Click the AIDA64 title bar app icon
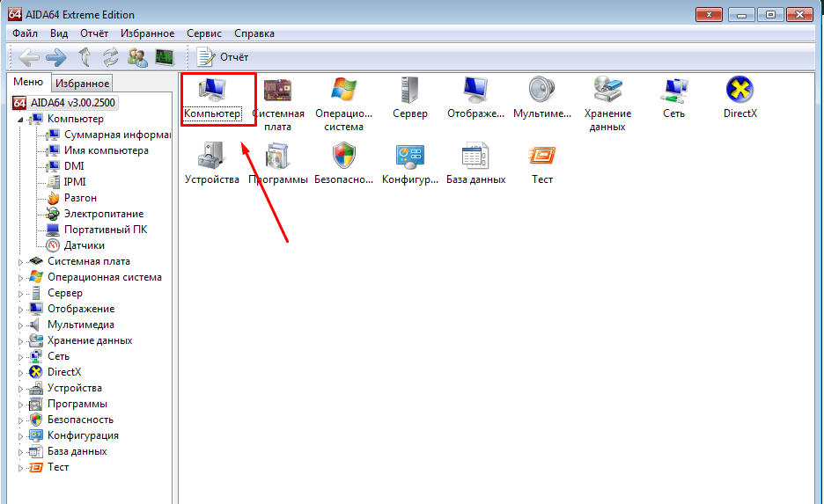 tap(15, 14)
